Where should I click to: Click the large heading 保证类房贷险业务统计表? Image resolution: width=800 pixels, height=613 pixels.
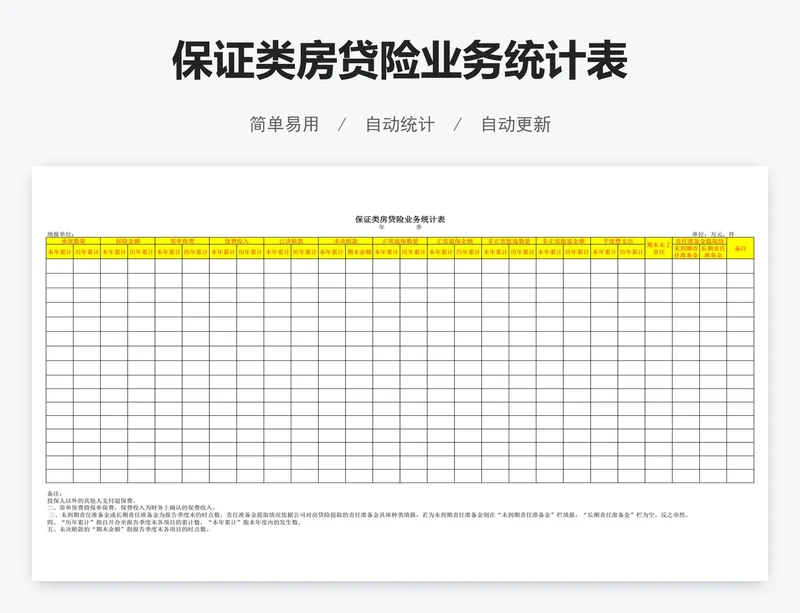(400, 61)
